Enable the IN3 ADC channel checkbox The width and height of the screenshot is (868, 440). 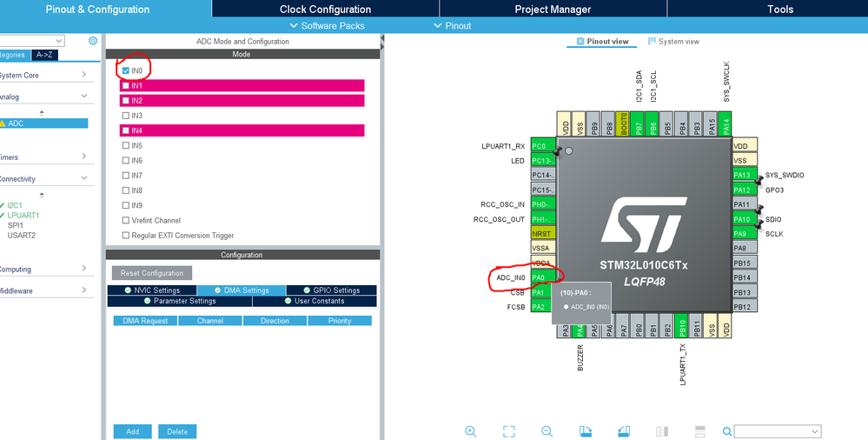click(126, 116)
